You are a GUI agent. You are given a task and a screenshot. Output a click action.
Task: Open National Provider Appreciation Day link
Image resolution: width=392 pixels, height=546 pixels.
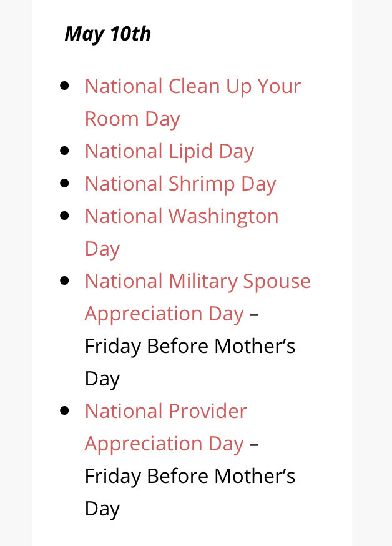coord(165,427)
